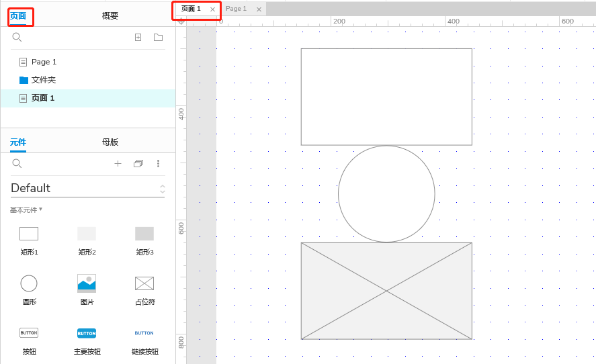Click the ruler origin crosshair icon

(181, 21)
